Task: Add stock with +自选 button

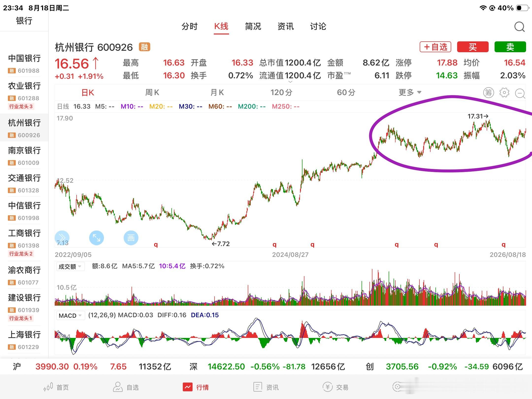Action: point(435,47)
